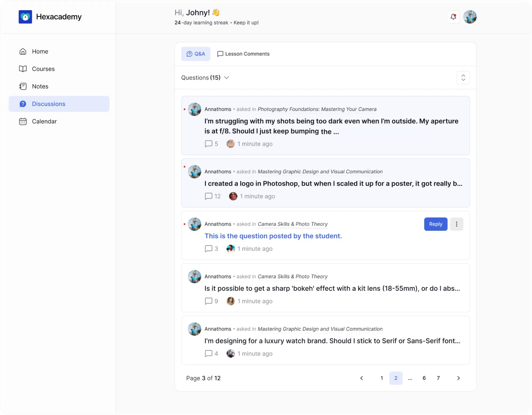The image size is (532, 415).
Task: Expand the Questions (15) dropdown
Action: [205, 78]
